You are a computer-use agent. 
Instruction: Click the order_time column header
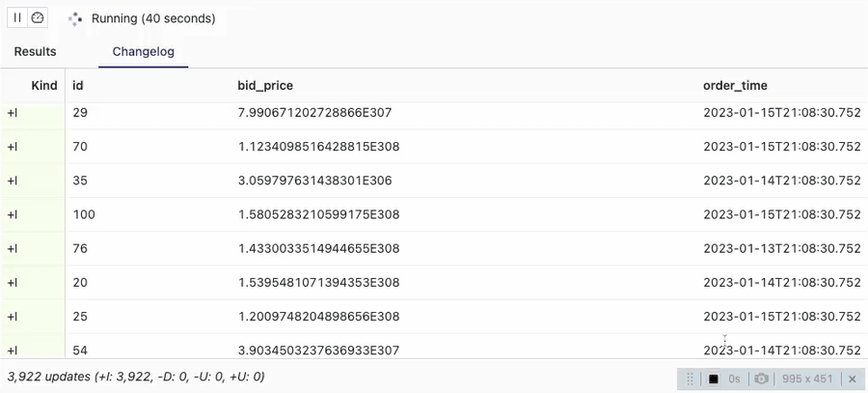(x=735, y=85)
